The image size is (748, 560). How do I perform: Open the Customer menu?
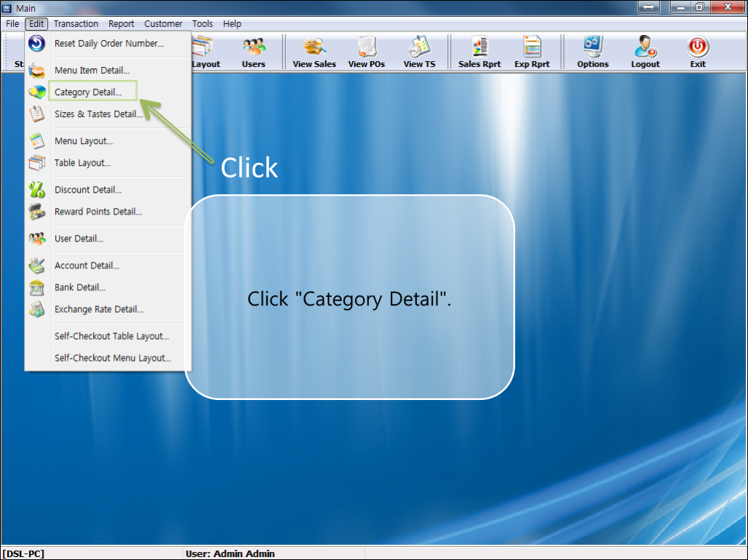click(163, 23)
